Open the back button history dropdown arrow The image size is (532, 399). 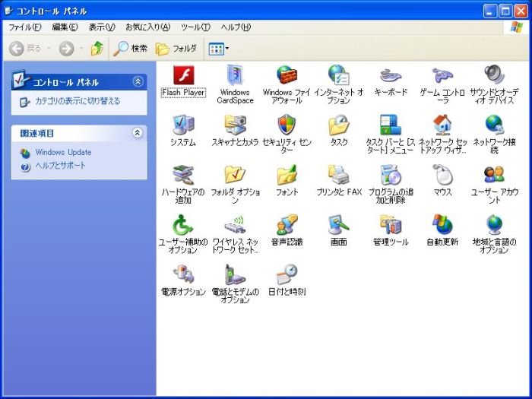click(48, 49)
